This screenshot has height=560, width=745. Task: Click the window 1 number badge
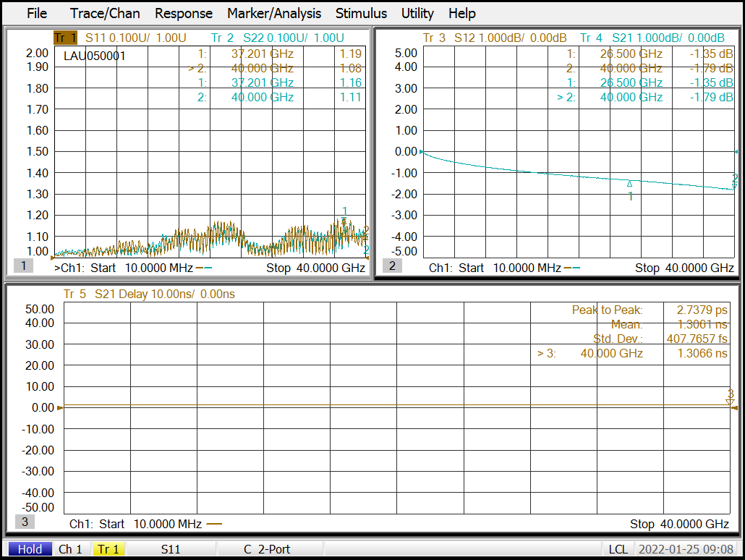click(x=23, y=266)
